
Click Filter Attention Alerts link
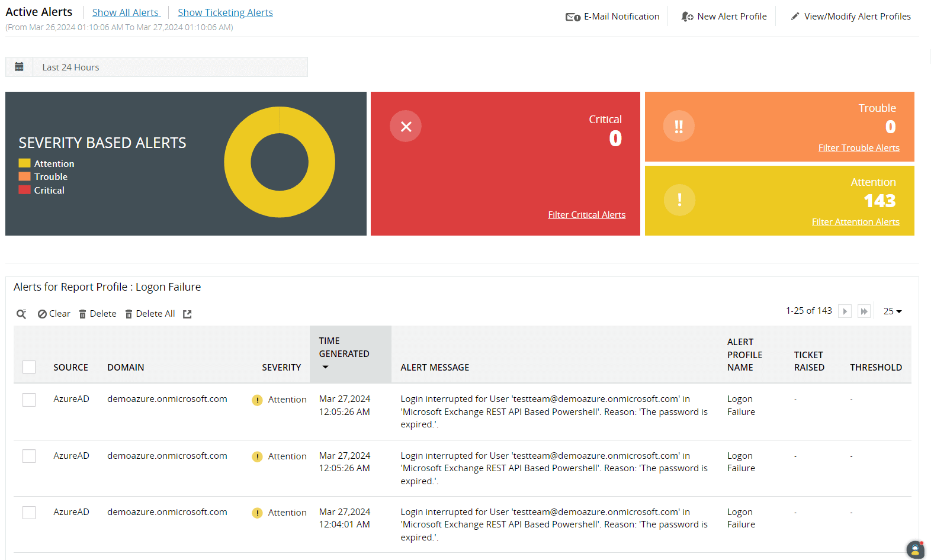(x=855, y=222)
